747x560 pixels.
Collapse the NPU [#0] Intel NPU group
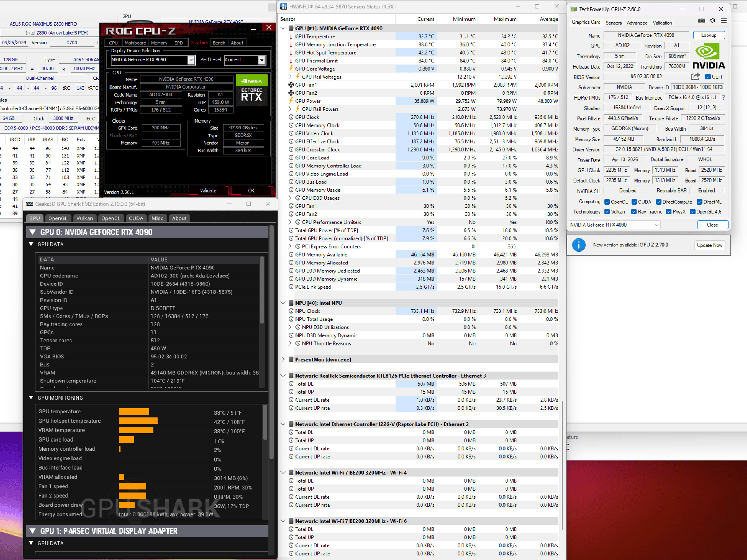pyautogui.click(x=283, y=303)
